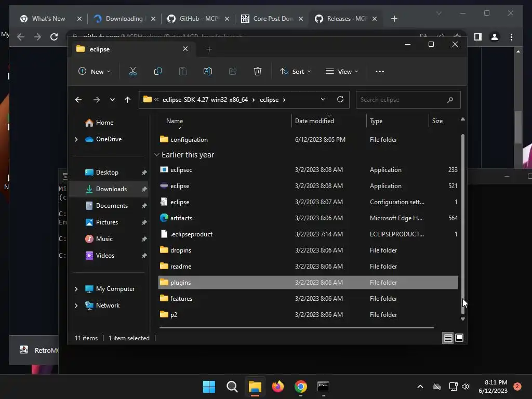The width and height of the screenshot is (532, 399).
Task: Switch to details view layout icon
Action: click(x=448, y=338)
